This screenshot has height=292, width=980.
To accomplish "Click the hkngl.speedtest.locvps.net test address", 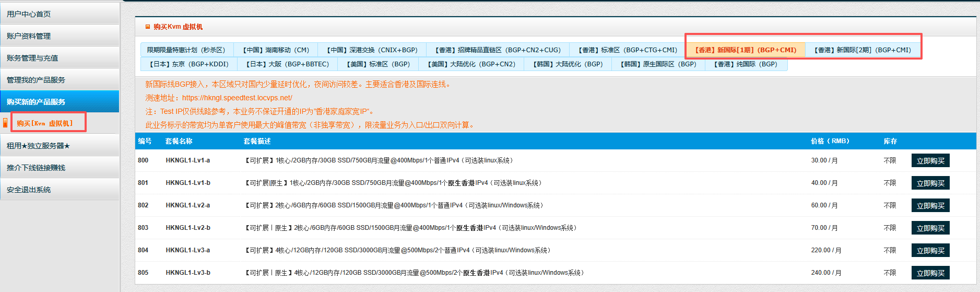I will click(x=237, y=98).
